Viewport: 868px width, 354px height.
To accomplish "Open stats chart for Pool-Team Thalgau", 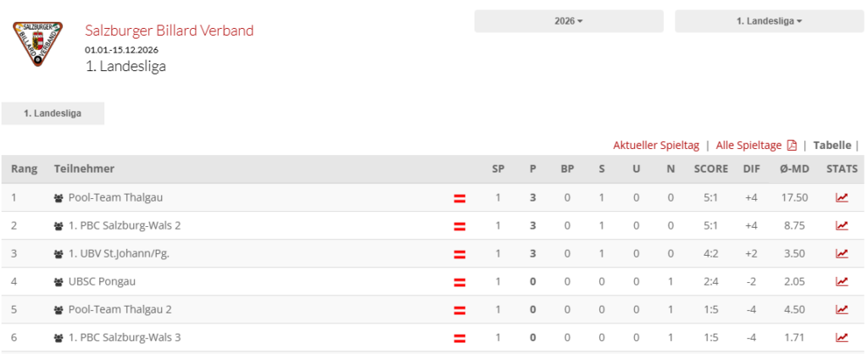I will pos(841,197).
